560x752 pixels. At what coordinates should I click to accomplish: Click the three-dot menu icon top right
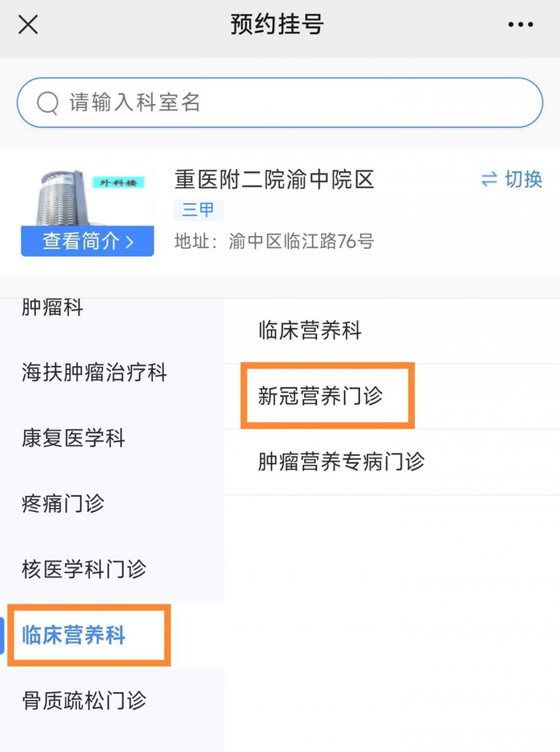coord(522,24)
